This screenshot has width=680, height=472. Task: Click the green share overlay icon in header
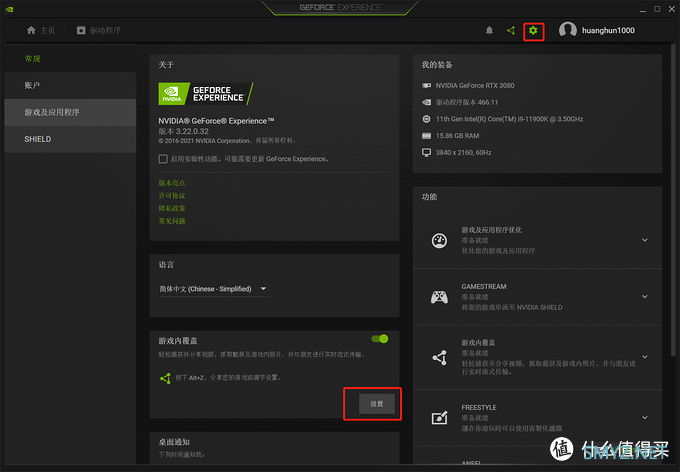coord(511,30)
